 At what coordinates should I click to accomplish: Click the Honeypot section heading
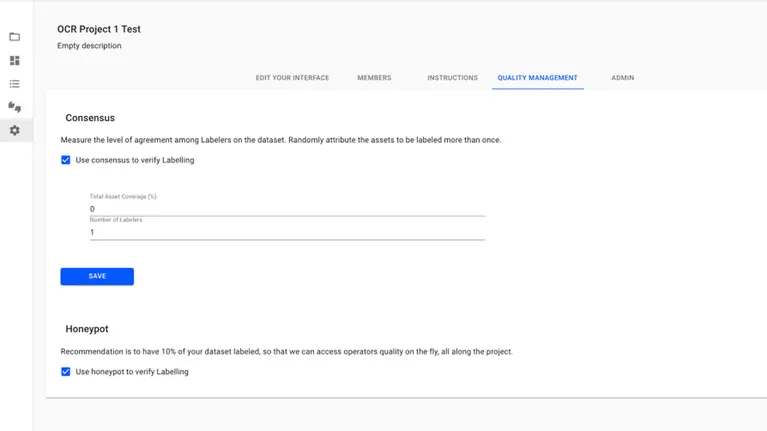pyautogui.click(x=87, y=329)
